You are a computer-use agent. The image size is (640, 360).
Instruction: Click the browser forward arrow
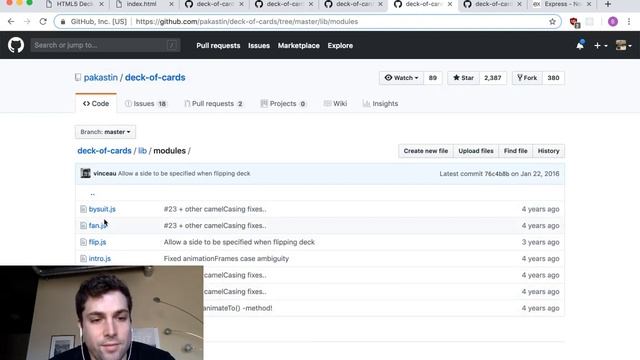pyautogui.click(x=27, y=21)
